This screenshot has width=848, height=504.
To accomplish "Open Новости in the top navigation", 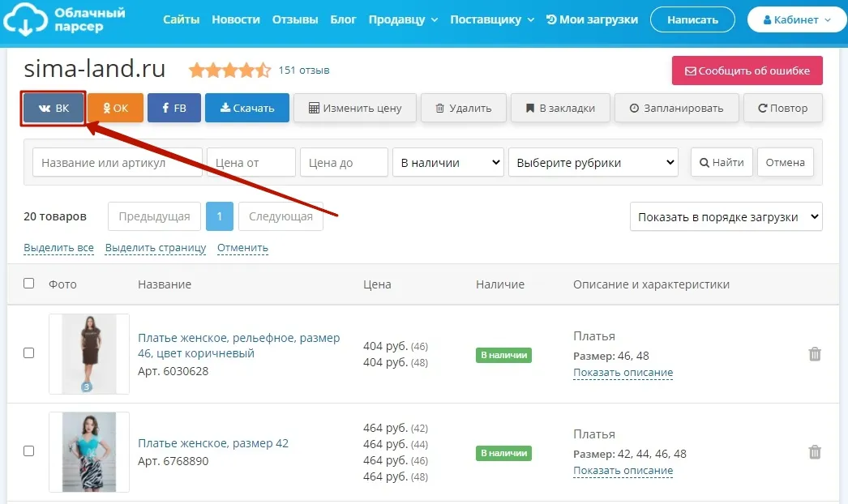I will [x=236, y=19].
